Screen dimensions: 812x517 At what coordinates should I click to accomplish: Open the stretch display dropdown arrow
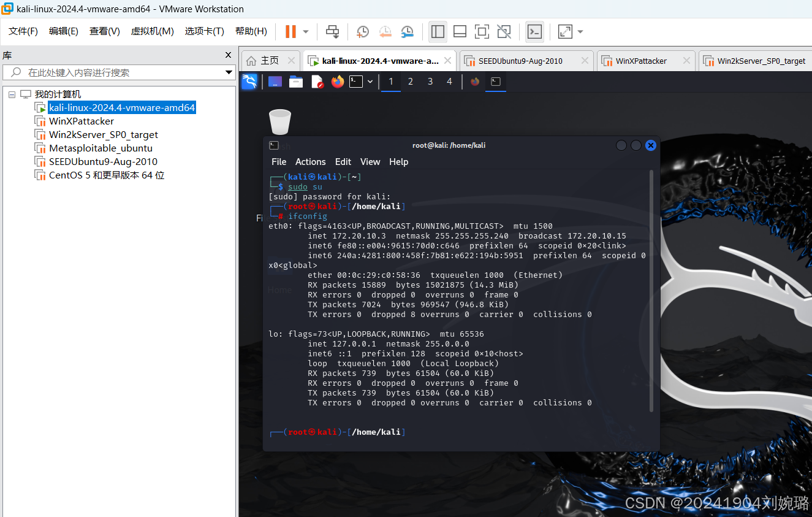point(580,31)
